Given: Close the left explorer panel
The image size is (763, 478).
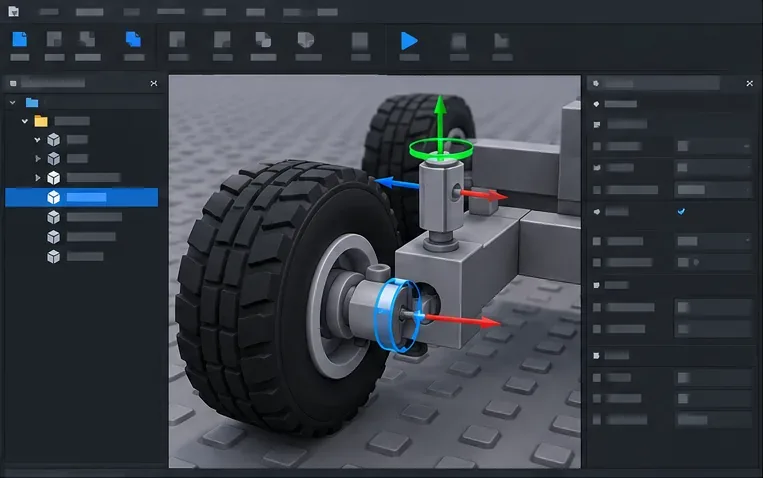Looking at the screenshot, I should tap(154, 83).
